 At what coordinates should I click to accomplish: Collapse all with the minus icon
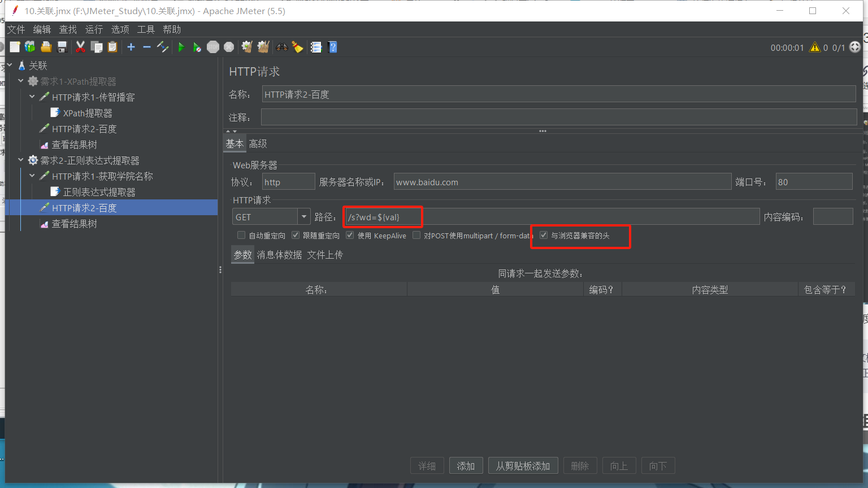(x=147, y=47)
